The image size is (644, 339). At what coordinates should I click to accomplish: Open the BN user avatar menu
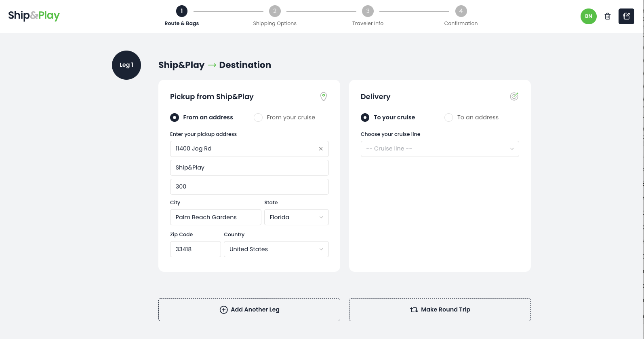(x=588, y=16)
